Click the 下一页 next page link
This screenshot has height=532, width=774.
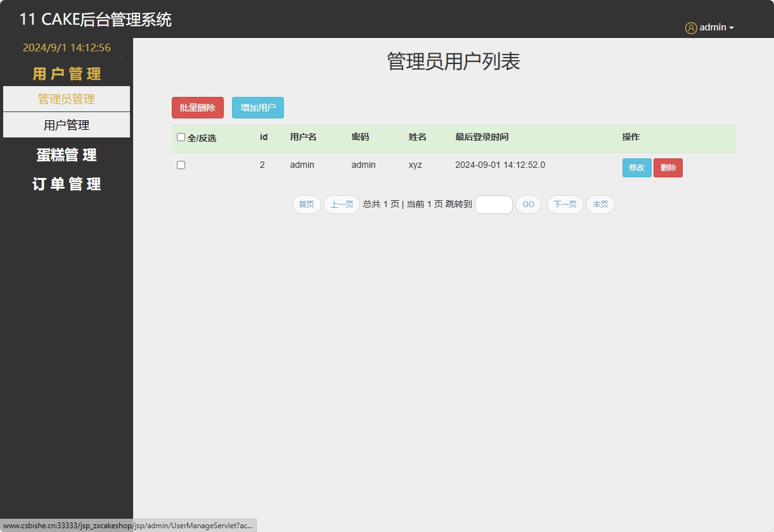pyautogui.click(x=565, y=204)
